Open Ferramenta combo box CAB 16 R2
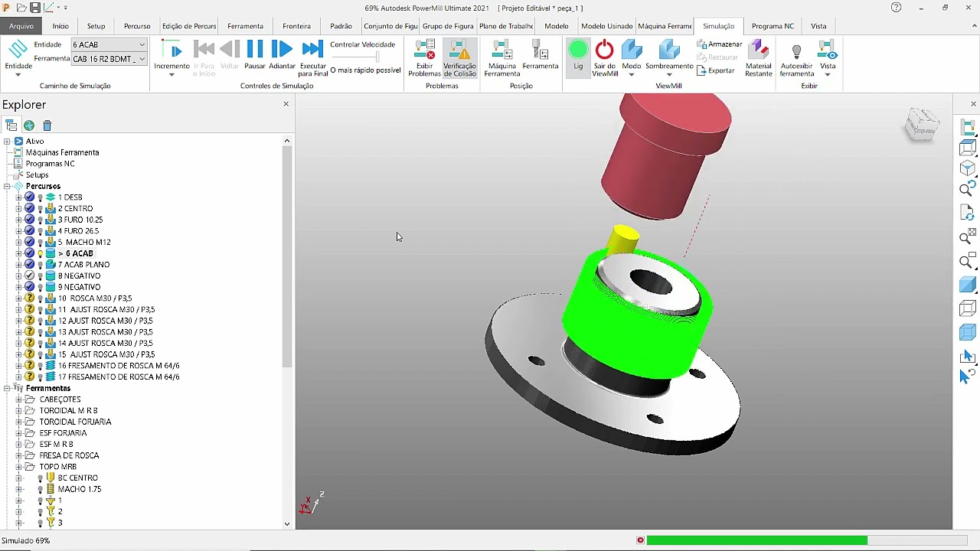The image size is (980, 551). (x=109, y=59)
